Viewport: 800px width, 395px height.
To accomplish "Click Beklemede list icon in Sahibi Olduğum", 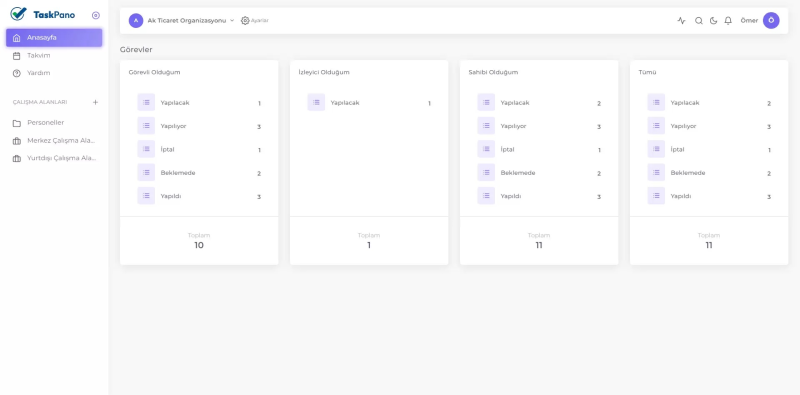I will (x=486, y=172).
